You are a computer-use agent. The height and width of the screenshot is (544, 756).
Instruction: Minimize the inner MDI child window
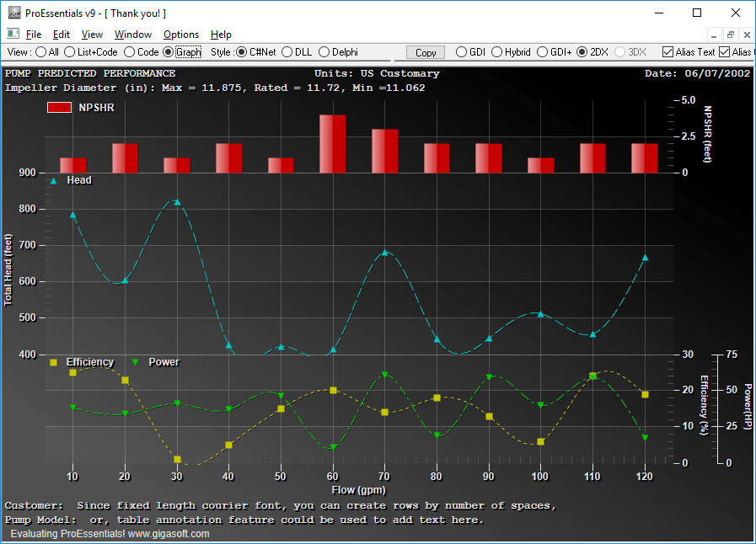pos(715,35)
